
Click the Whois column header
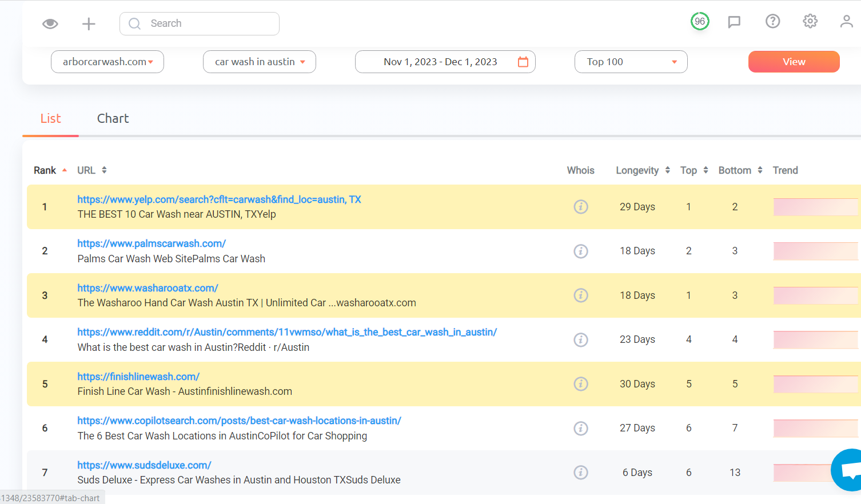pyautogui.click(x=581, y=170)
